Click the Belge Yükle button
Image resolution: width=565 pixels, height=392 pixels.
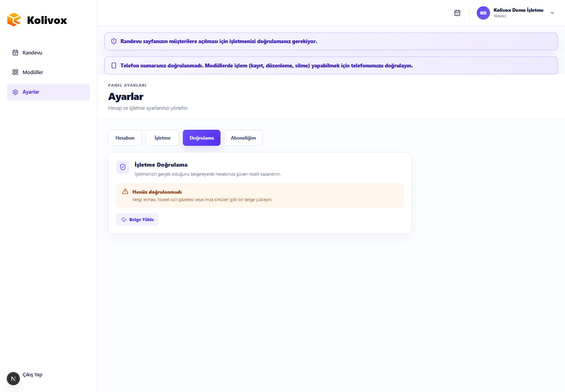(137, 220)
